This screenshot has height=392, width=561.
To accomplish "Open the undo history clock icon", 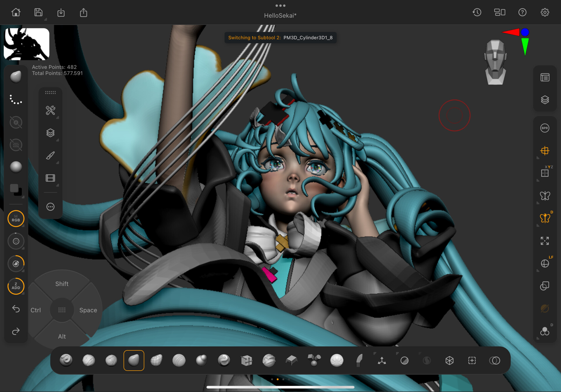I will (477, 12).
